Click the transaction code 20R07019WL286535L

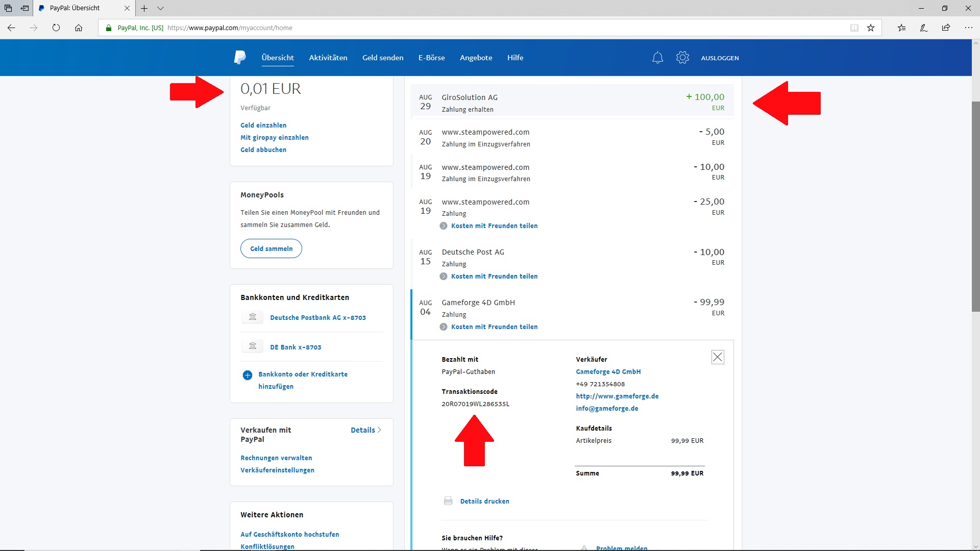click(475, 404)
